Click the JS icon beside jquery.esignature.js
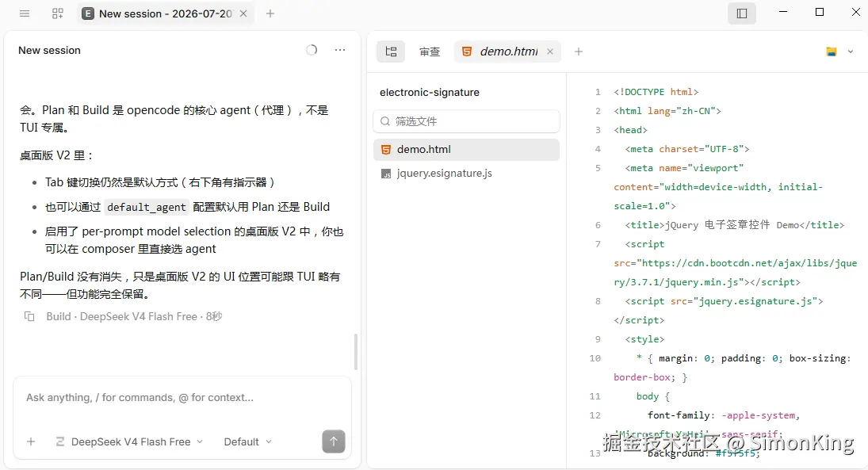Screen dimensions: 868x470 [x=386, y=174]
